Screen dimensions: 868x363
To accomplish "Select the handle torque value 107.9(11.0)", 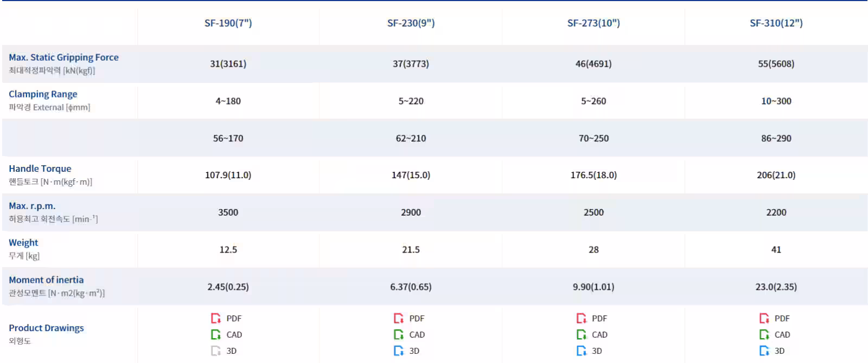I will [x=228, y=175].
